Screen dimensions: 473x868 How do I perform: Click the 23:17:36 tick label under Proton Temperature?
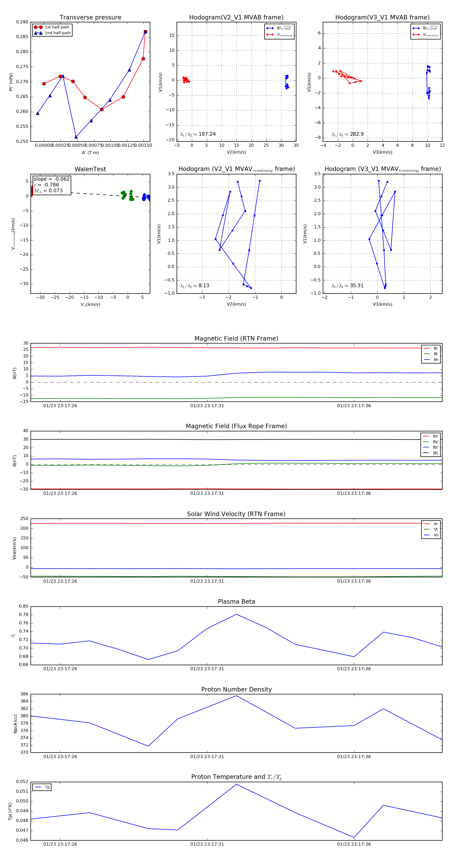[354, 844]
